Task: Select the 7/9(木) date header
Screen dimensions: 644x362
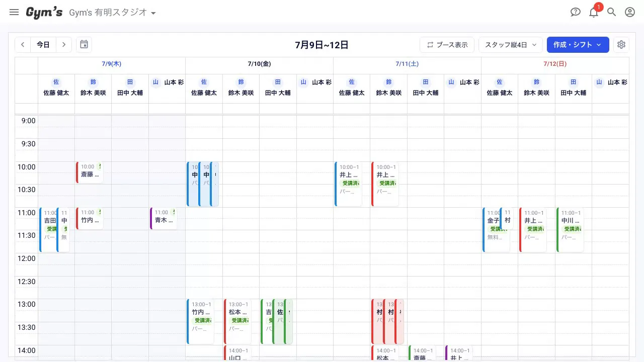Action: pos(112,64)
